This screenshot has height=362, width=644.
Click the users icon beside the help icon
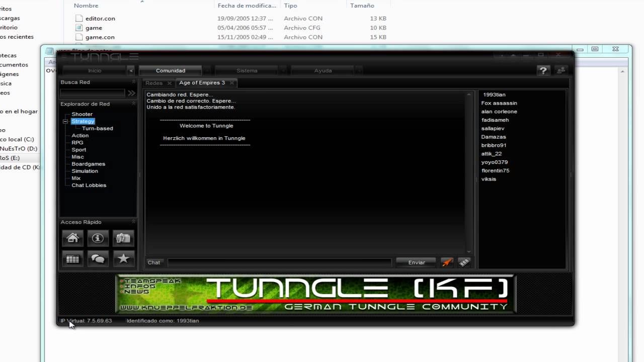pos(561,71)
